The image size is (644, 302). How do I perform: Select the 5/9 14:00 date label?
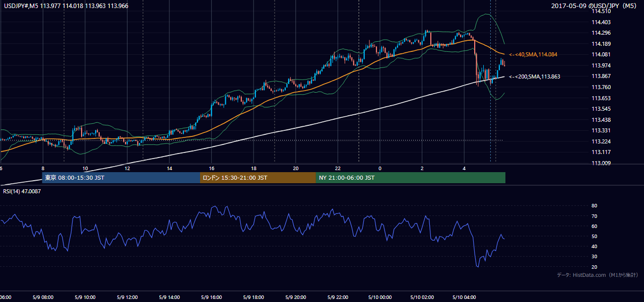pos(169,297)
